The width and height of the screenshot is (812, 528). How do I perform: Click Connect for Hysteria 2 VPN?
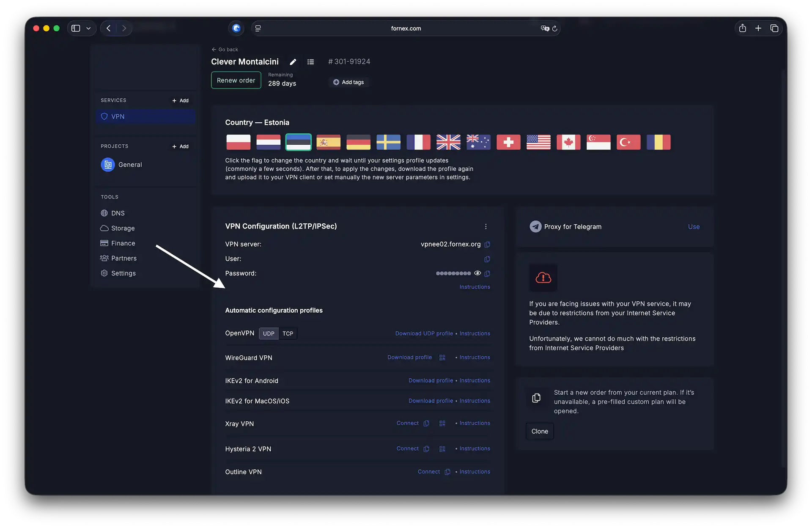(x=408, y=449)
